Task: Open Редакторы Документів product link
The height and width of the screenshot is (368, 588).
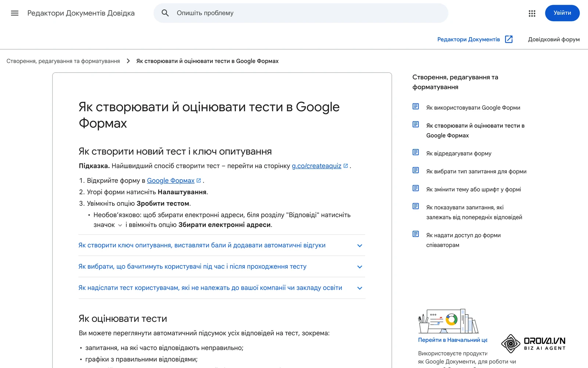Action: click(x=469, y=39)
